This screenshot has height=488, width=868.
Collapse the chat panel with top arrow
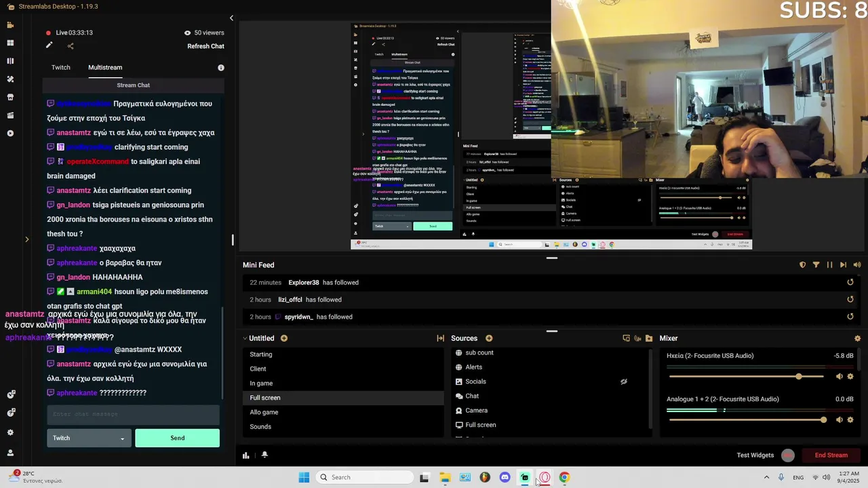231,18
